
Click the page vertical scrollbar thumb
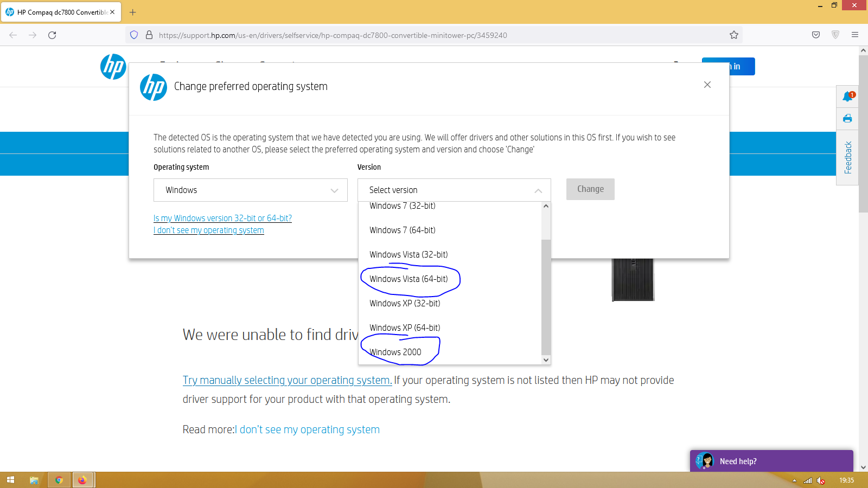point(863,134)
